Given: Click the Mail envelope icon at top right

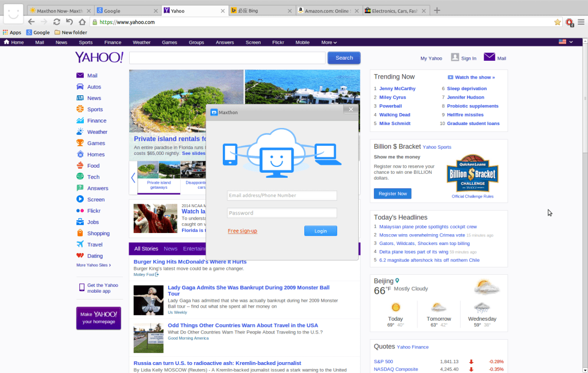Looking at the screenshot, I should [x=489, y=57].
